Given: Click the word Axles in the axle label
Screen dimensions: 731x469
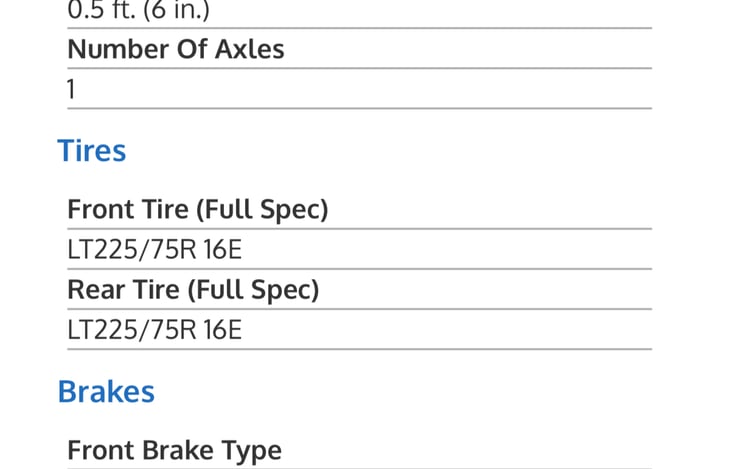Looking at the screenshot, I should click(248, 49).
